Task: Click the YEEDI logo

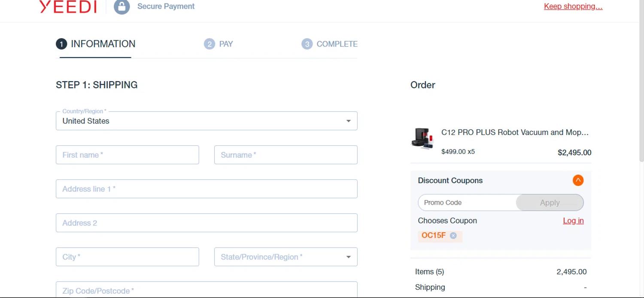Action: click(68, 6)
